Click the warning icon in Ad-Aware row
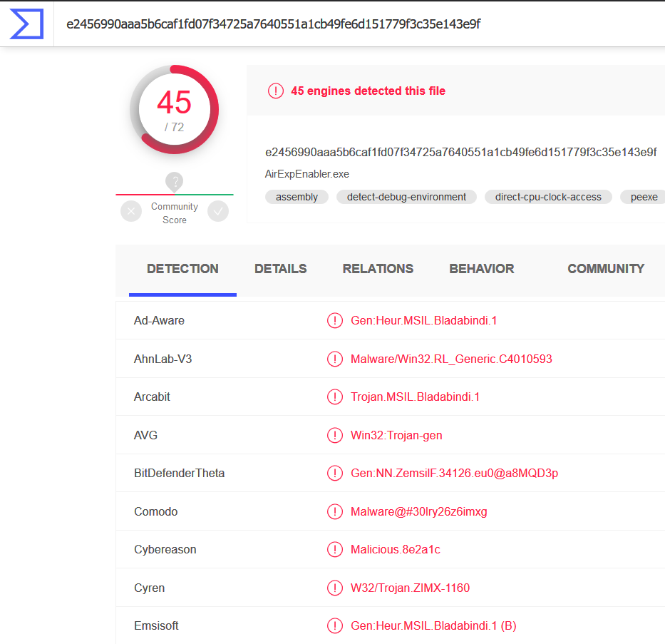665x644 pixels. [x=334, y=321]
